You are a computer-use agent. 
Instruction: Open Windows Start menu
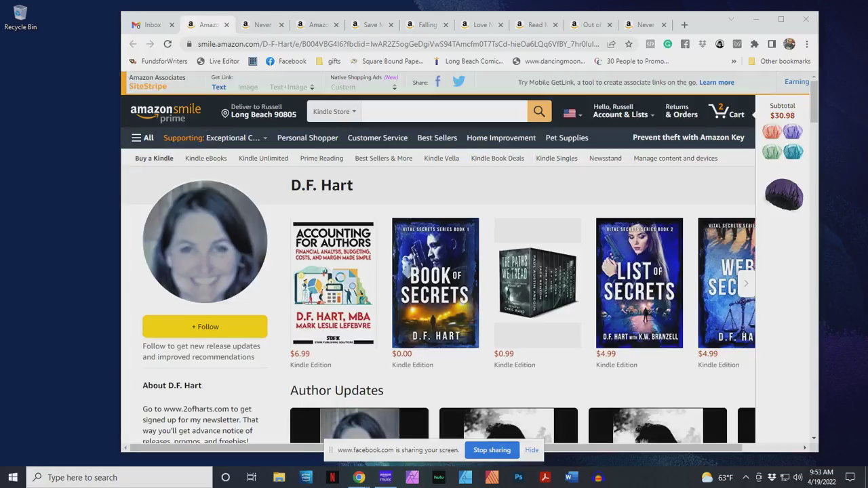point(13,477)
